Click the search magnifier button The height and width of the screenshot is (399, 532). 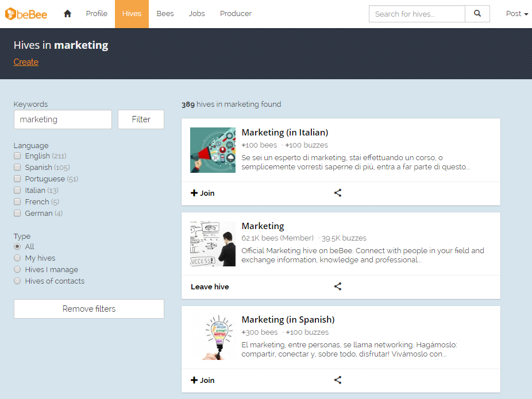coord(477,14)
